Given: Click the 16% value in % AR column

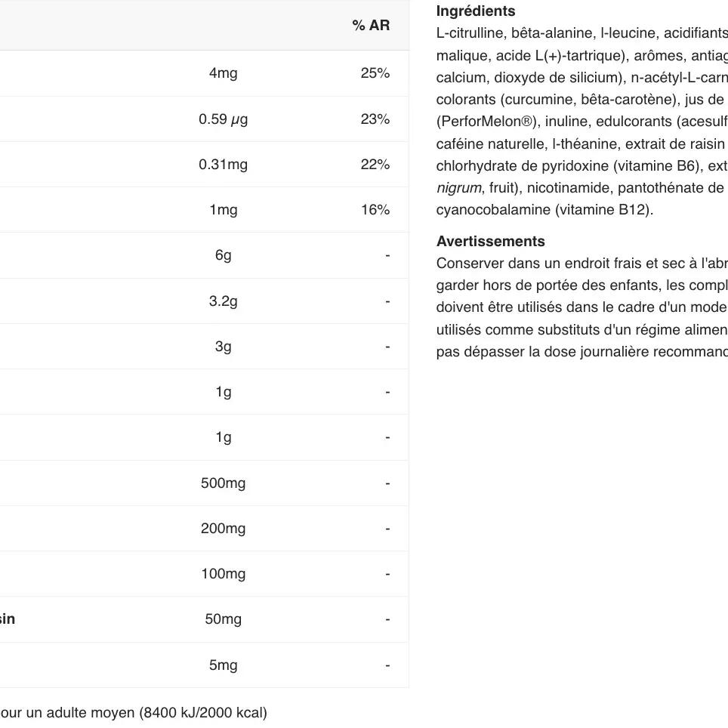Looking at the screenshot, I should coord(375,210).
